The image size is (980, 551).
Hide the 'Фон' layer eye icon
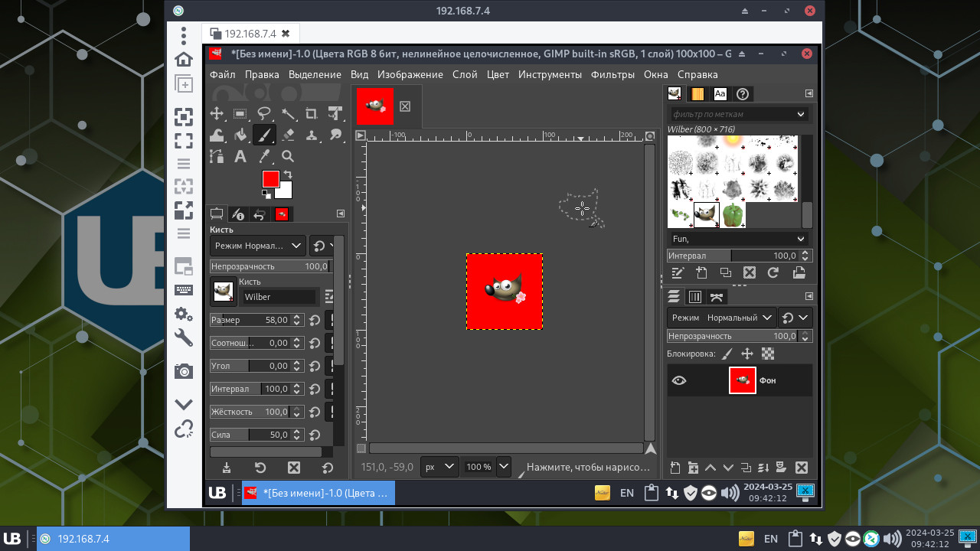[678, 380]
